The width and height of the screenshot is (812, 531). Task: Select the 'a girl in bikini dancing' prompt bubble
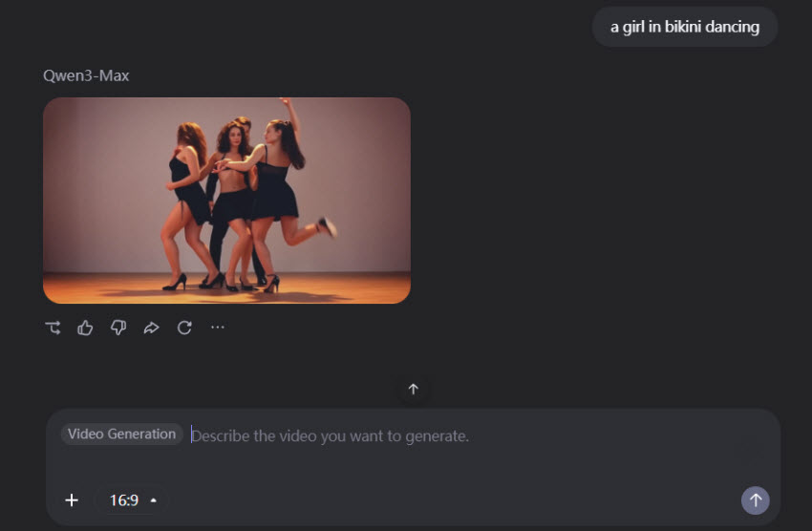[684, 27]
